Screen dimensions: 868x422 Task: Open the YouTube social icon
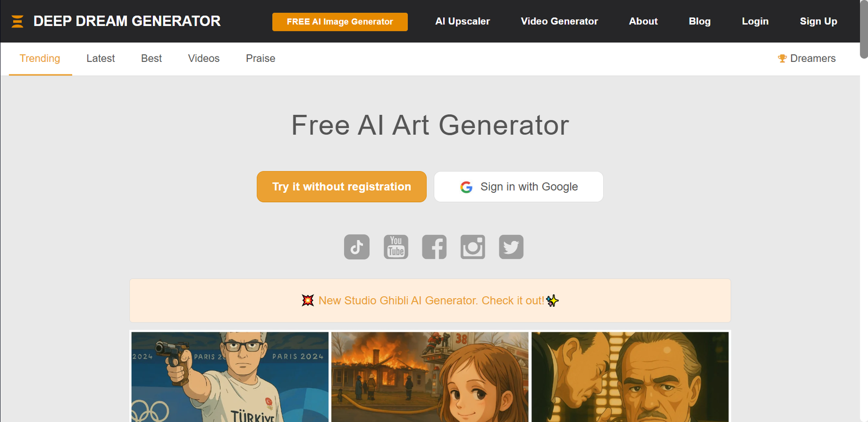tap(396, 247)
